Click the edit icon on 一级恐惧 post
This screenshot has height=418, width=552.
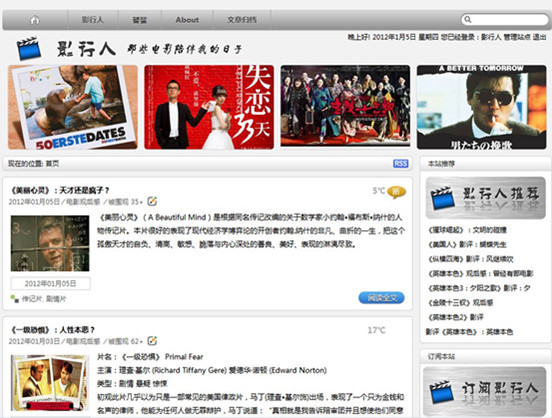(152, 341)
